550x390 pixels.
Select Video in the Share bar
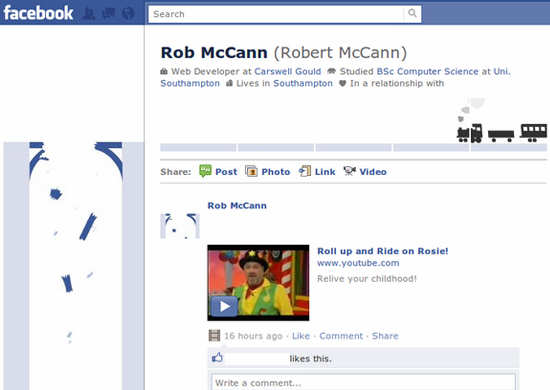(373, 172)
